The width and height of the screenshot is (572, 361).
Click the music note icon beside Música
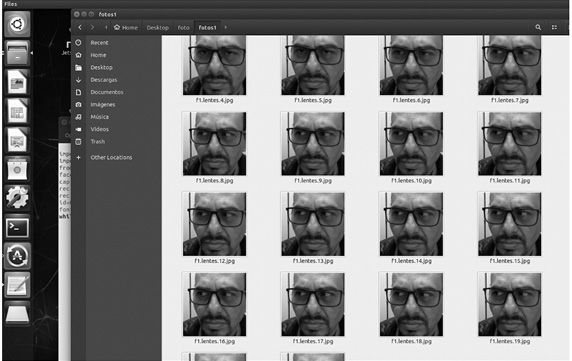pyautogui.click(x=78, y=117)
